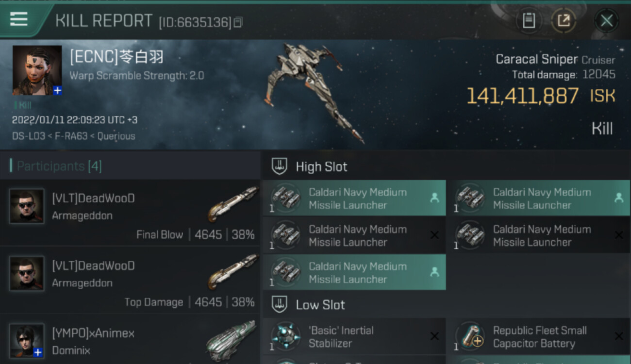Click the High Slot shield icon

coord(279,166)
